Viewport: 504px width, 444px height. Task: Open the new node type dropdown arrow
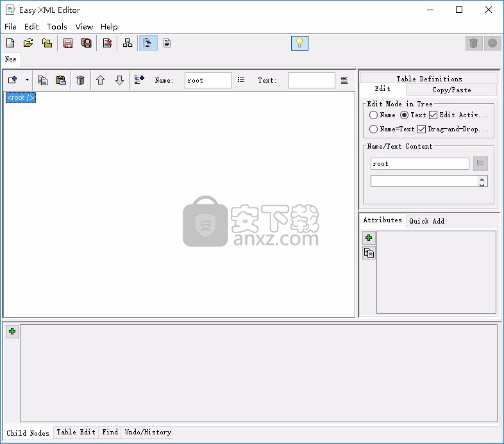point(28,80)
